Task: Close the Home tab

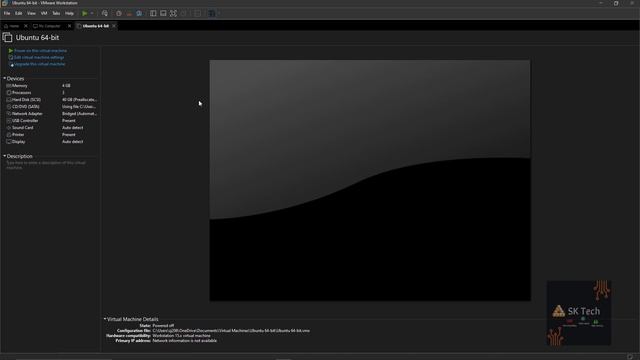Action: [x=26, y=26]
